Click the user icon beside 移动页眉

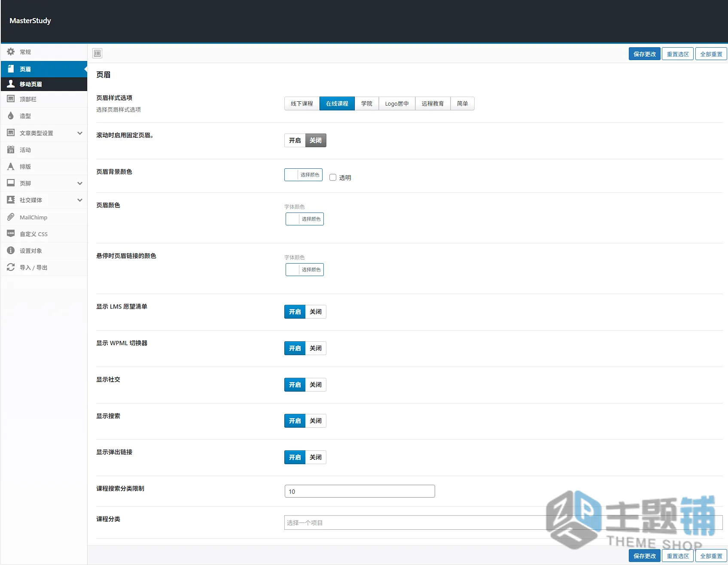click(11, 84)
